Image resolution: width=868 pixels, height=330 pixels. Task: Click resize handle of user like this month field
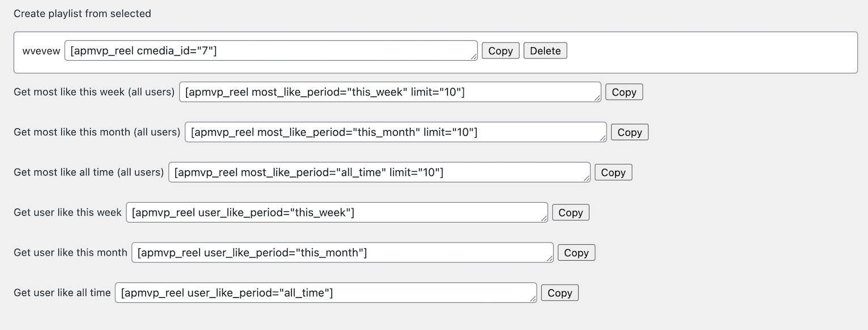550,259
